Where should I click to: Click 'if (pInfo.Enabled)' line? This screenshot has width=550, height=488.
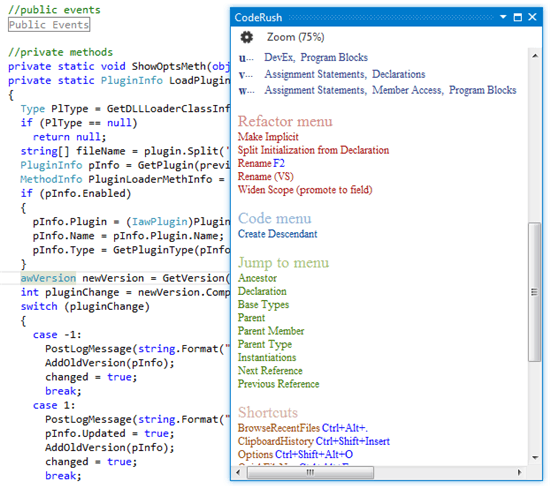tap(76, 194)
